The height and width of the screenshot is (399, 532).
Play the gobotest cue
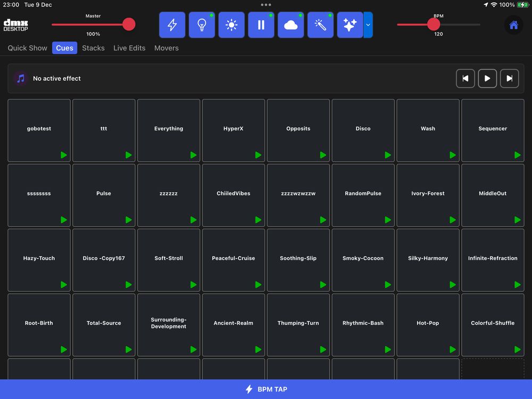[64, 155]
